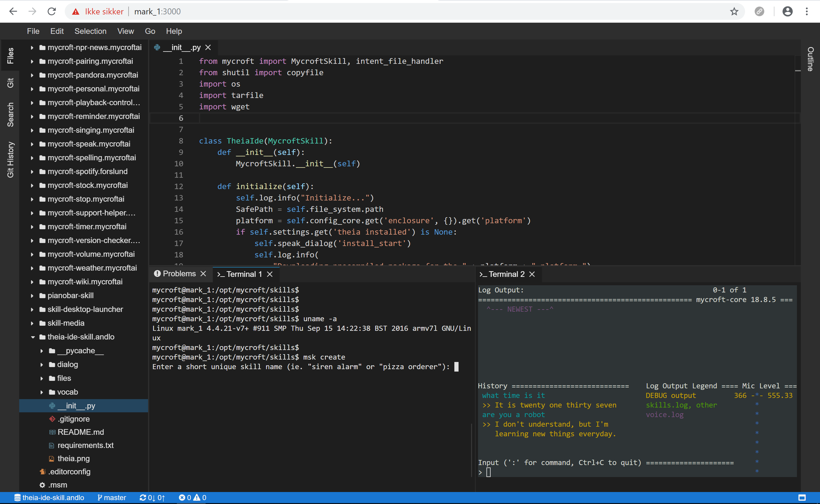Expand the mycroft-weather.mycroftai folder
The height and width of the screenshot is (504, 820).
coord(32,268)
